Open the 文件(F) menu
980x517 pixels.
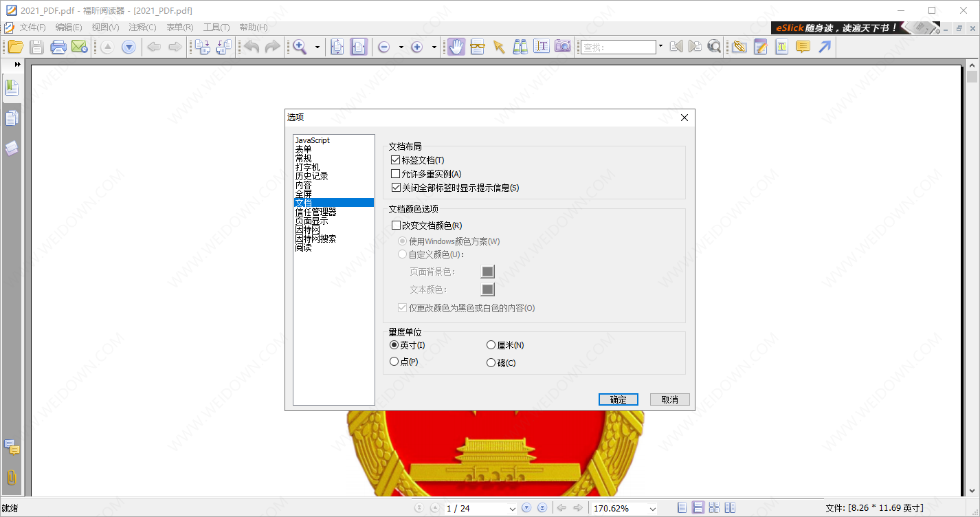click(32, 27)
